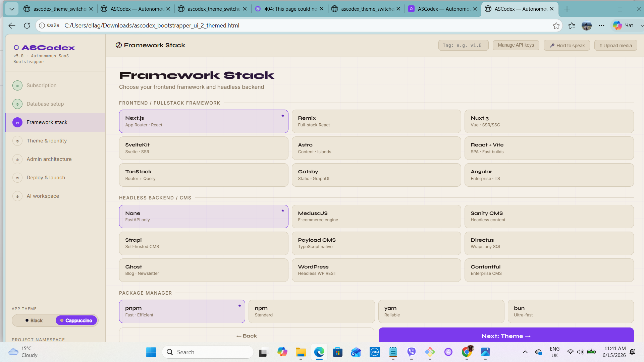The image size is (644, 362).
Task: Click Next: Theme button
Action: tap(506, 335)
